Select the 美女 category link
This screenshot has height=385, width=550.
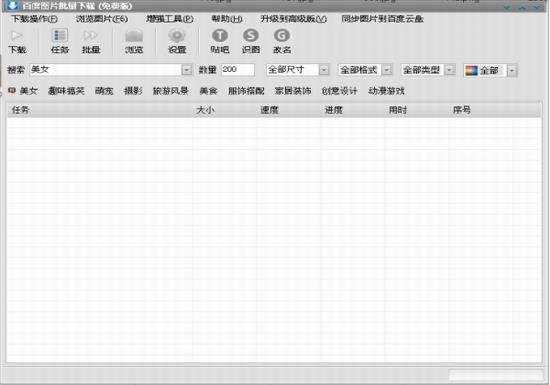[x=28, y=91]
